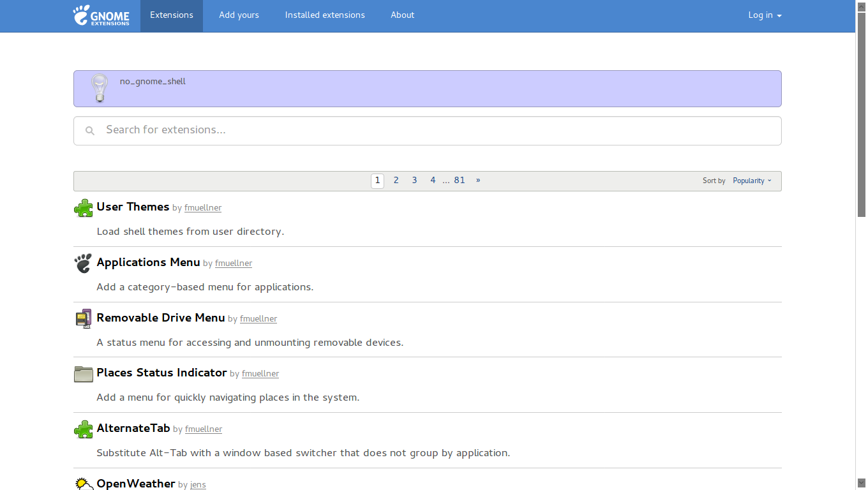Expand the Log in dropdown
Image resolution: width=868 pixels, height=490 pixels.
point(765,15)
